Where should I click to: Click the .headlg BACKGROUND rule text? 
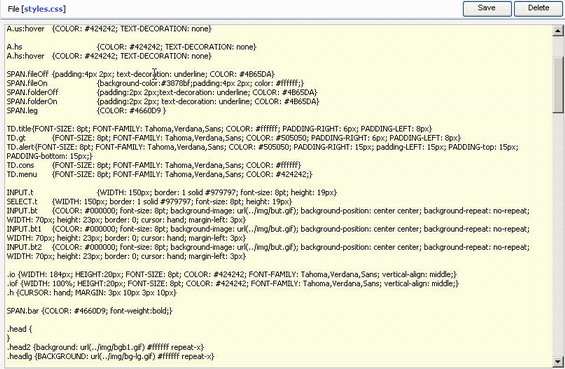(110, 357)
